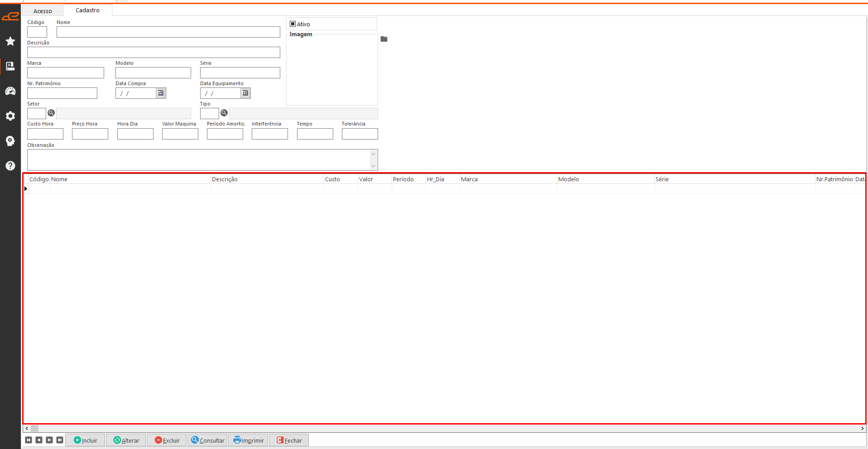Click the horizontal scrollbar right arrow
Screen dimensions: 868x449
[862, 428]
